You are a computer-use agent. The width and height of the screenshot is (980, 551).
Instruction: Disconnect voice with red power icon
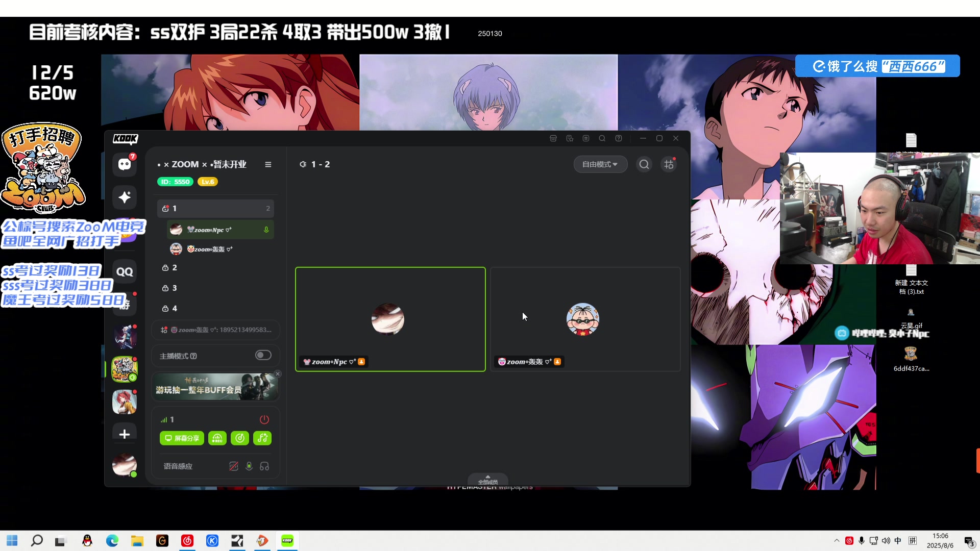pyautogui.click(x=264, y=419)
